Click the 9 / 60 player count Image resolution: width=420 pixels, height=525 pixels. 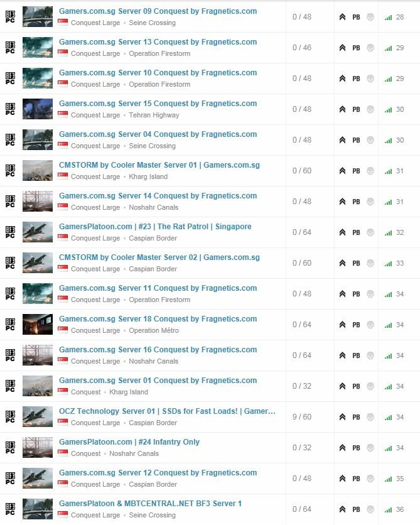301,417
